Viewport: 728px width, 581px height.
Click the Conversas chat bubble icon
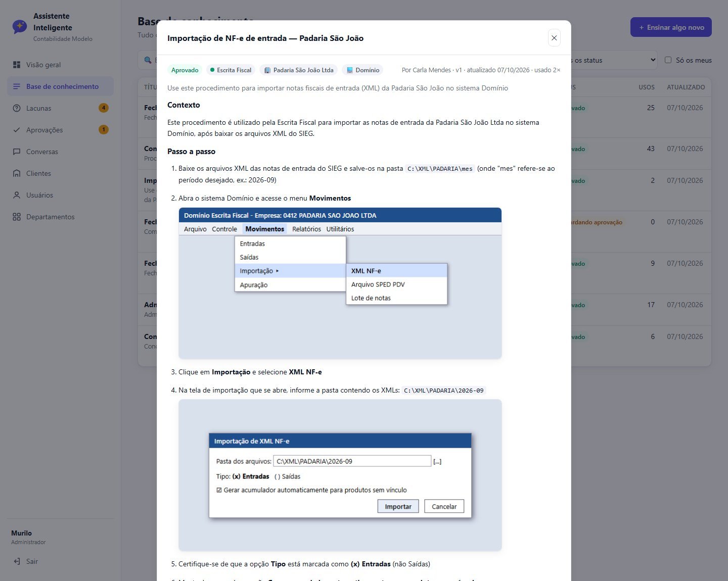[17, 152]
